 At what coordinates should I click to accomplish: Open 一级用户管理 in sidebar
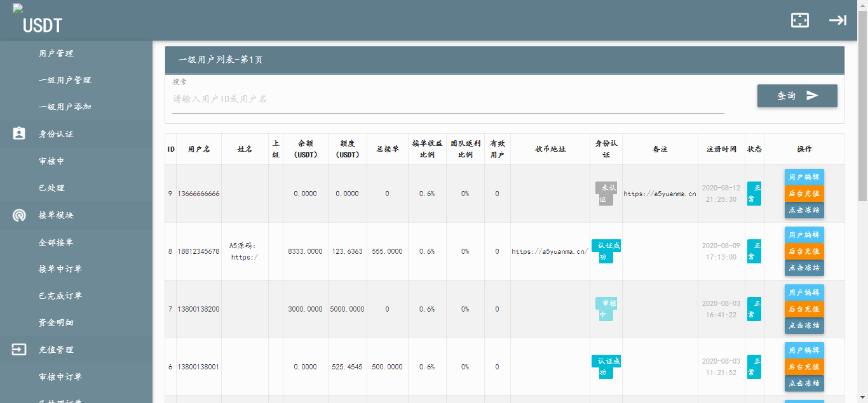[x=65, y=80]
